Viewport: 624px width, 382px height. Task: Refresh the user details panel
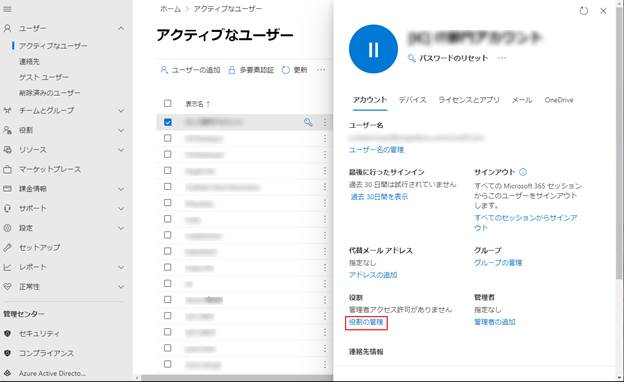[x=583, y=11]
